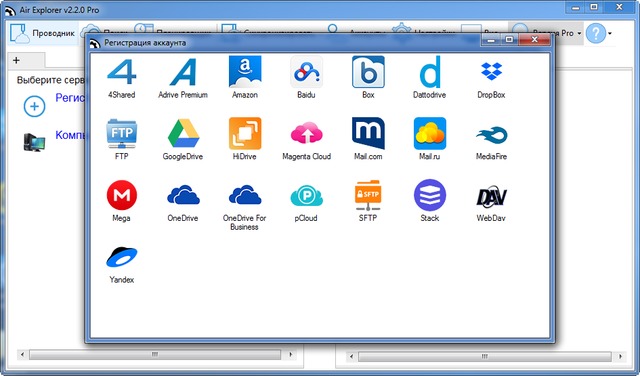Open the Проводник toolbar tab
The height and width of the screenshot is (376, 640).
(43, 33)
